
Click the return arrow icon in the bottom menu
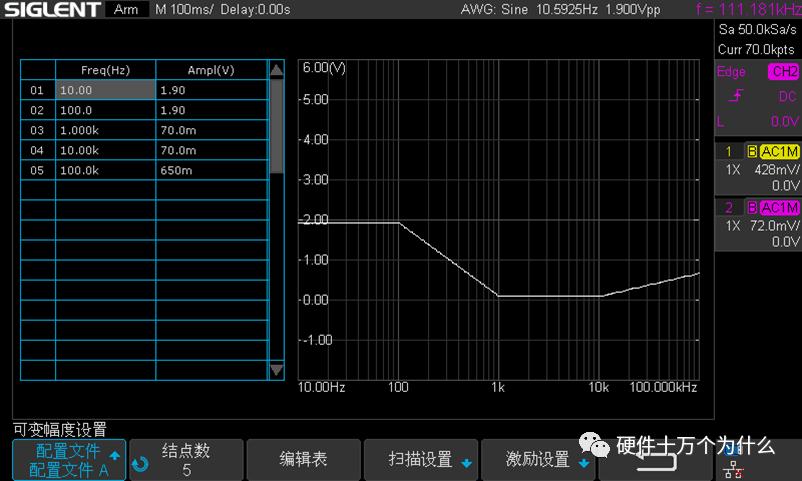(x=656, y=461)
